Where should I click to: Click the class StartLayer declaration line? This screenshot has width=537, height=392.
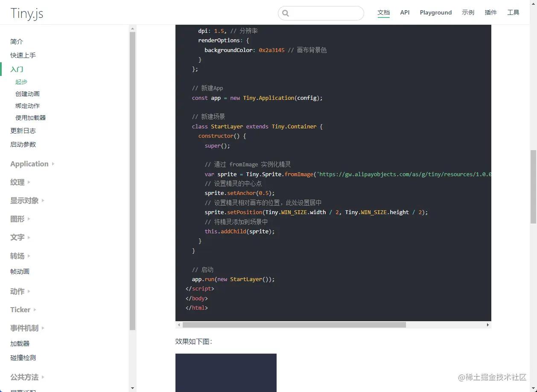tap(257, 126)
